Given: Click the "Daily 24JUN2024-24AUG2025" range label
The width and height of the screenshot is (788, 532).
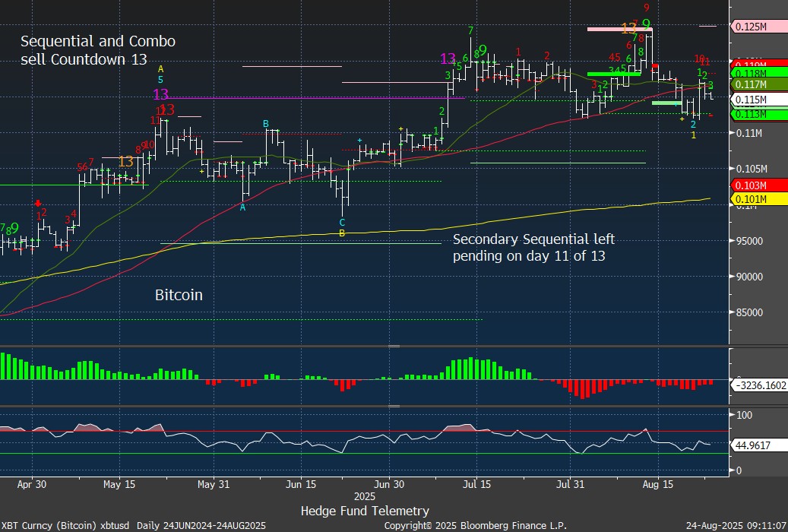Looking at the screenshot, I should 201,525.
